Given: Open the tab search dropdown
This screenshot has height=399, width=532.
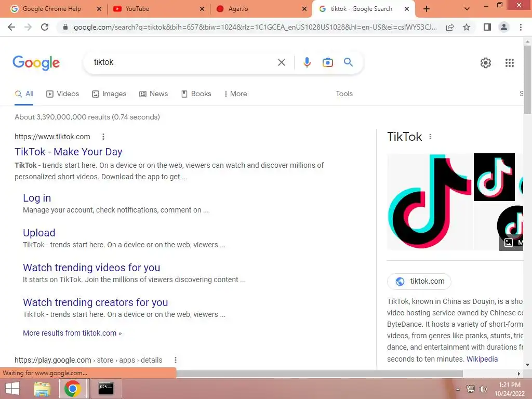Looking at the screenshot, I should coord(467,9).
